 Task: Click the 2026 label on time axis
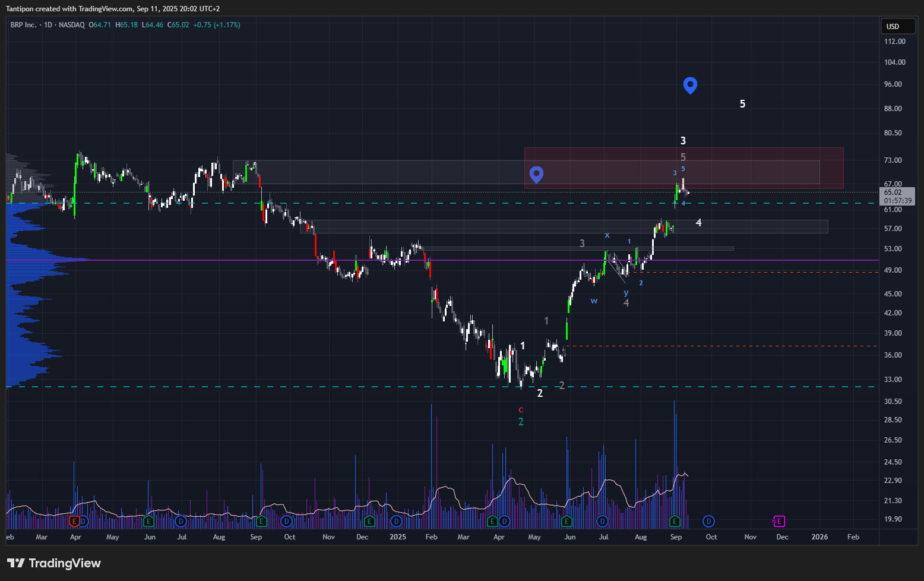click(819, 537)
